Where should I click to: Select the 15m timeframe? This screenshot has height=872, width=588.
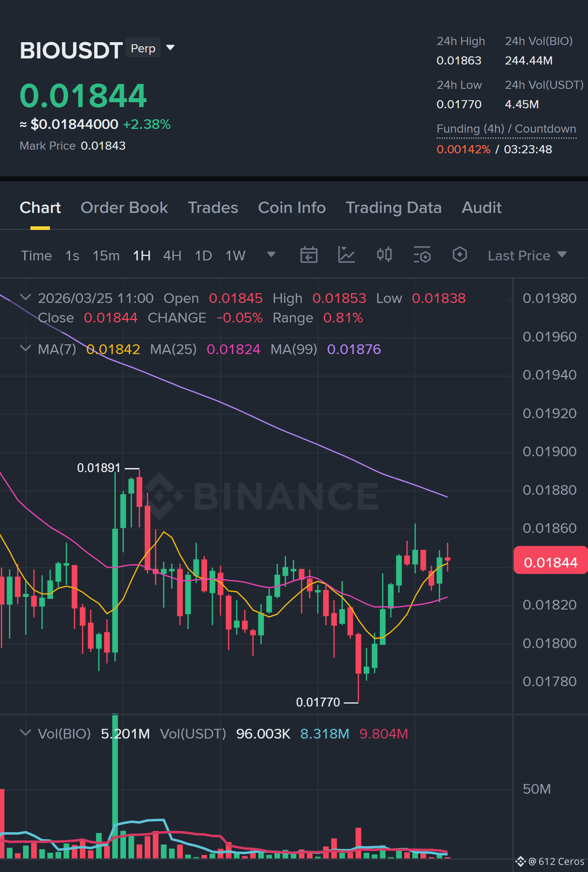[x=106, y=256]
